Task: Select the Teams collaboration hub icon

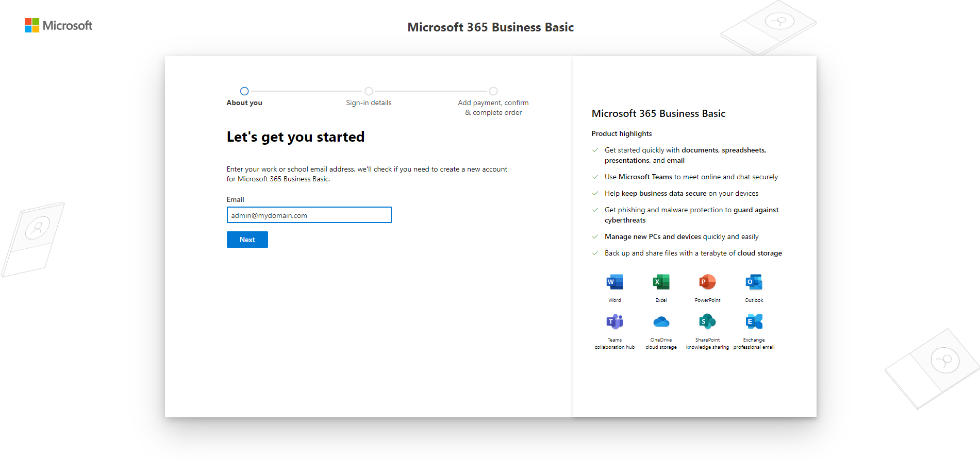Action: tap(614, 321)
